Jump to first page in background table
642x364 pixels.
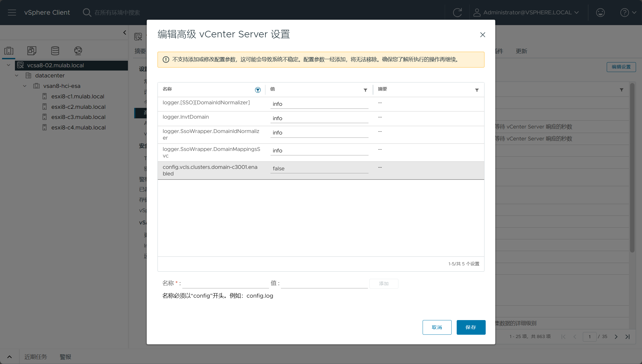[563, 337]
